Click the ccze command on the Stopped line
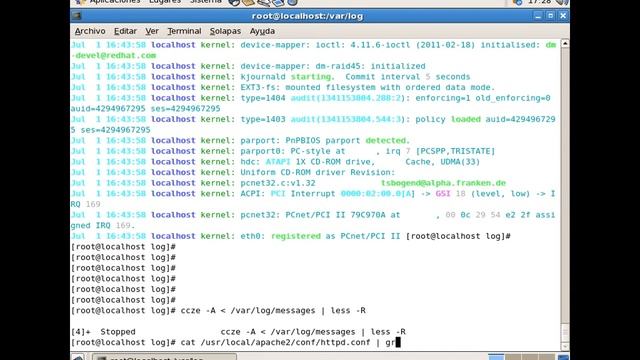This screenshot has height=360, width=640. click(x=313, y=332)
